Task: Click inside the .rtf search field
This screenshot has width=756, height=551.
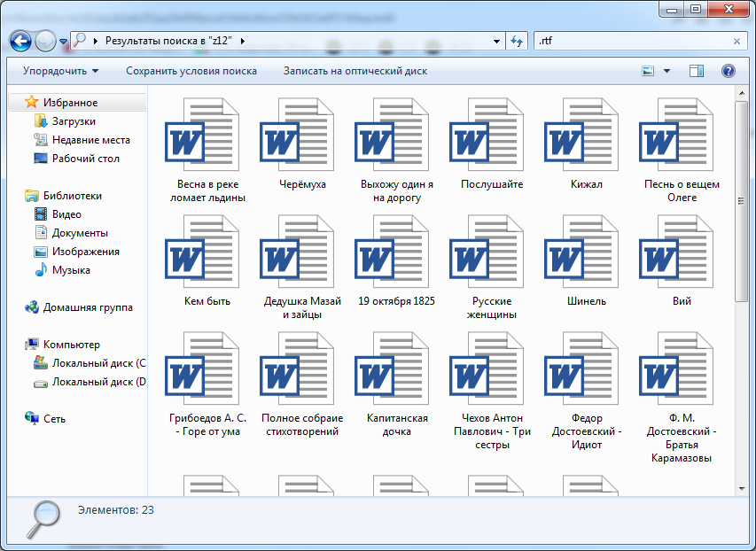Action: tap(633, 41)
